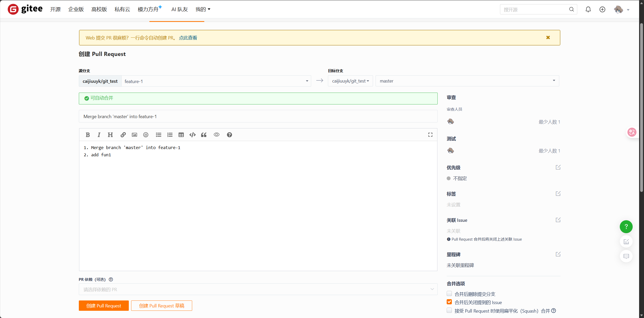Enable the Squash merge checkbox
This screenshot has height=318, width=644.
point(449,311)
